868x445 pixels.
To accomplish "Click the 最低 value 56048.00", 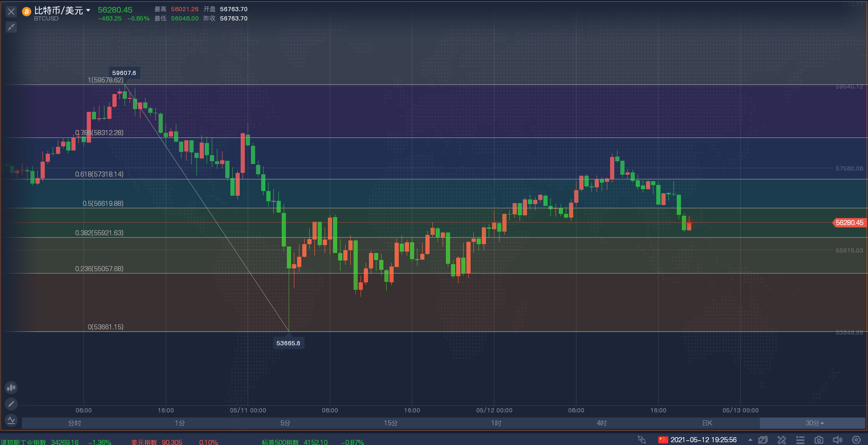I will [x=185, y=19].
